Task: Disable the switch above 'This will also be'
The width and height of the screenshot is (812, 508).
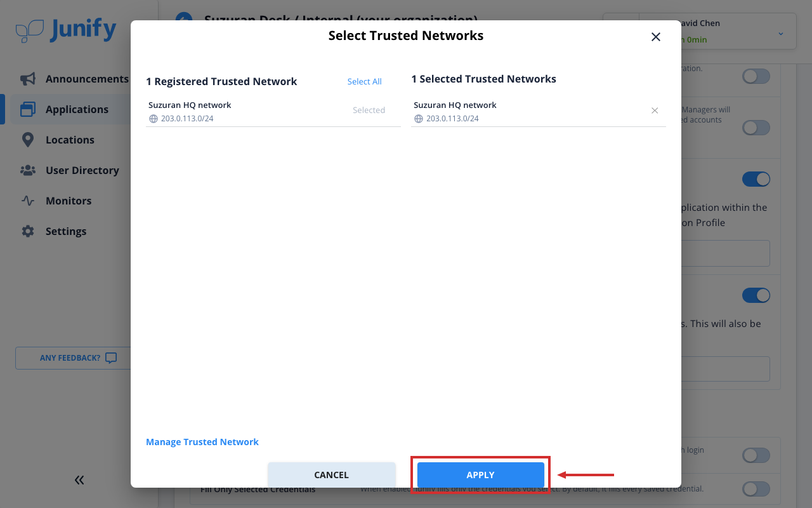Action: coord(756,295)
